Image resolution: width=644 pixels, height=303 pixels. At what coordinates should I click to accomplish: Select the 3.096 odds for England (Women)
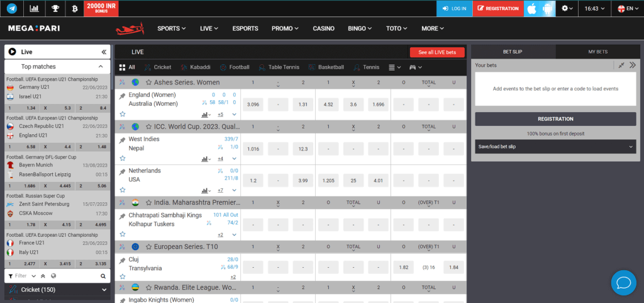(x=254, y=105)
